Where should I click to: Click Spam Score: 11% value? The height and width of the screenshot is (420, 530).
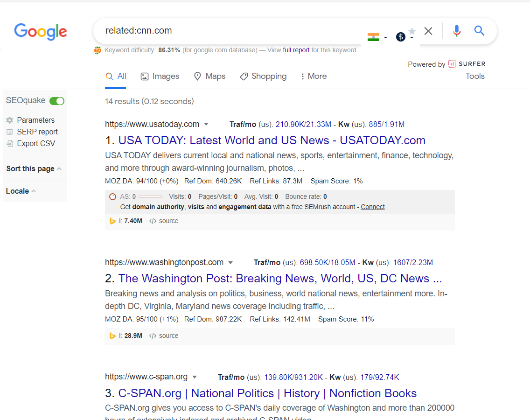tap(346, 319)
